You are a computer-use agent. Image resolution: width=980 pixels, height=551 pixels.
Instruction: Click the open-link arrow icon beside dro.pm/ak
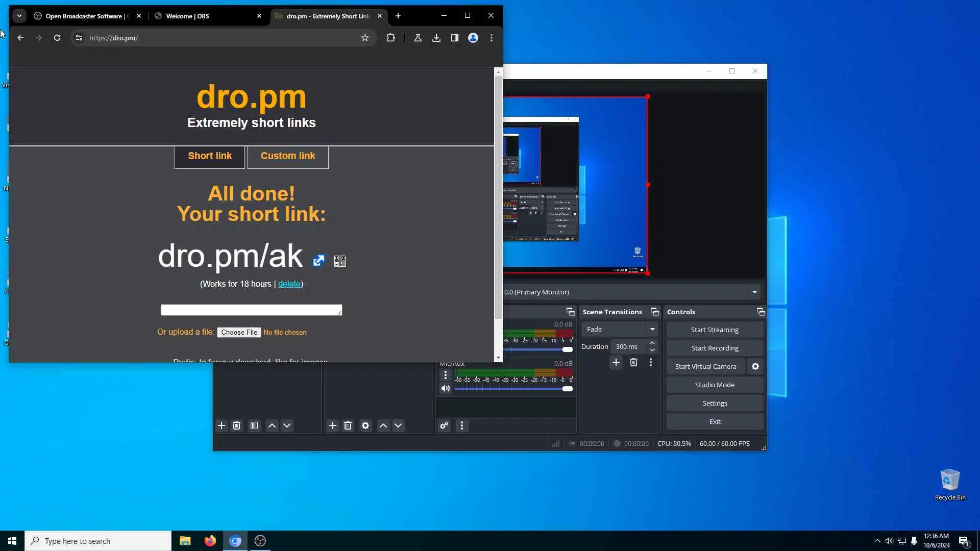pos(318,261)
